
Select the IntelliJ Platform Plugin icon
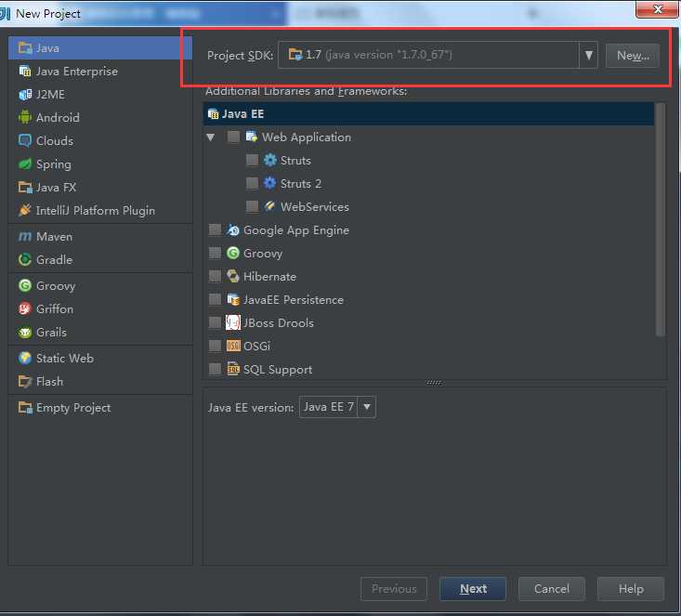[25, 210]
